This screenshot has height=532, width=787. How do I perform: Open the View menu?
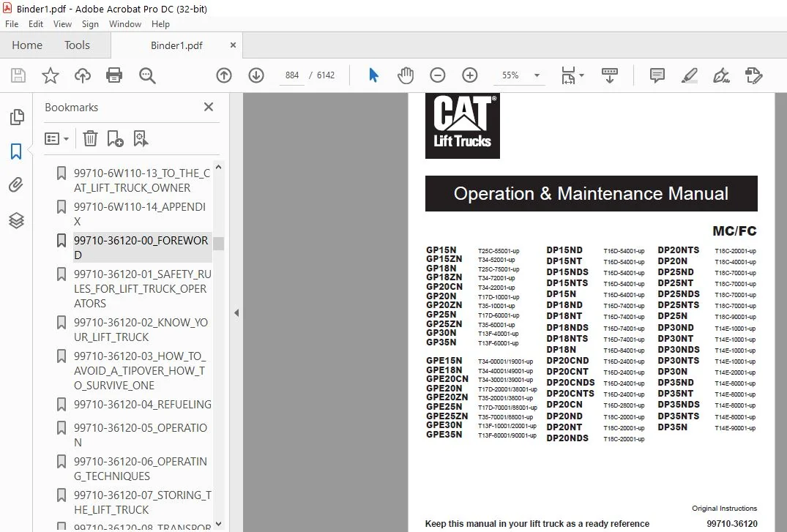click(x=62, y=24)
